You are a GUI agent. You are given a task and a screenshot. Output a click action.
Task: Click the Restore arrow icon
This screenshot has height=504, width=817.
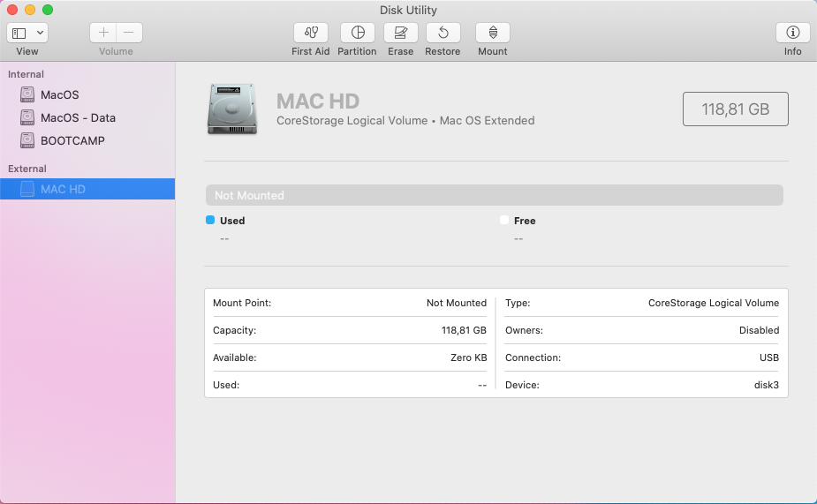[443, 33]
